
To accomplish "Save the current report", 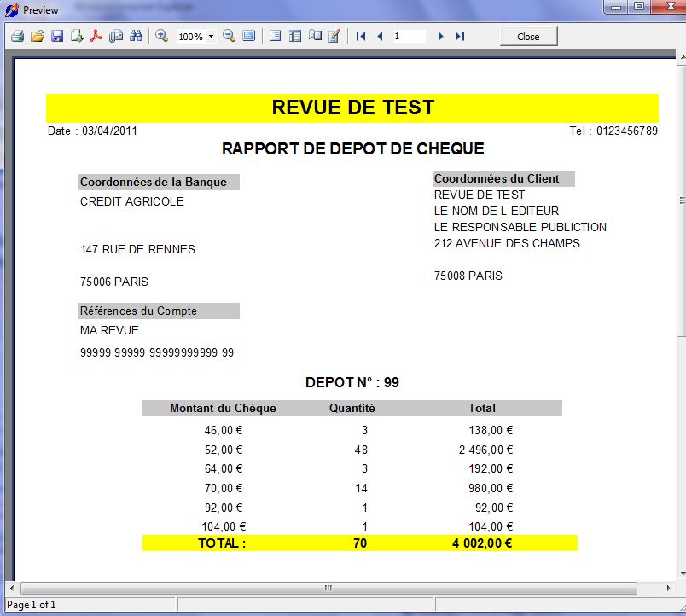I will click(x=57, y=36).
